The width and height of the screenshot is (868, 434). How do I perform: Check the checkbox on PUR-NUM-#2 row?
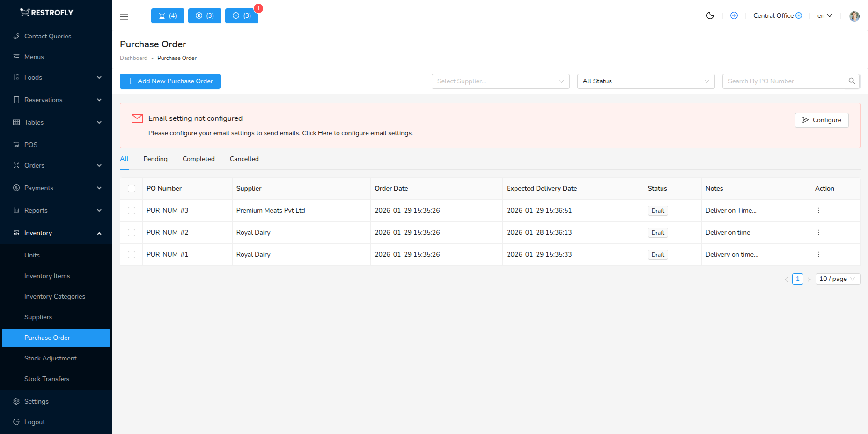click(132, 232)
